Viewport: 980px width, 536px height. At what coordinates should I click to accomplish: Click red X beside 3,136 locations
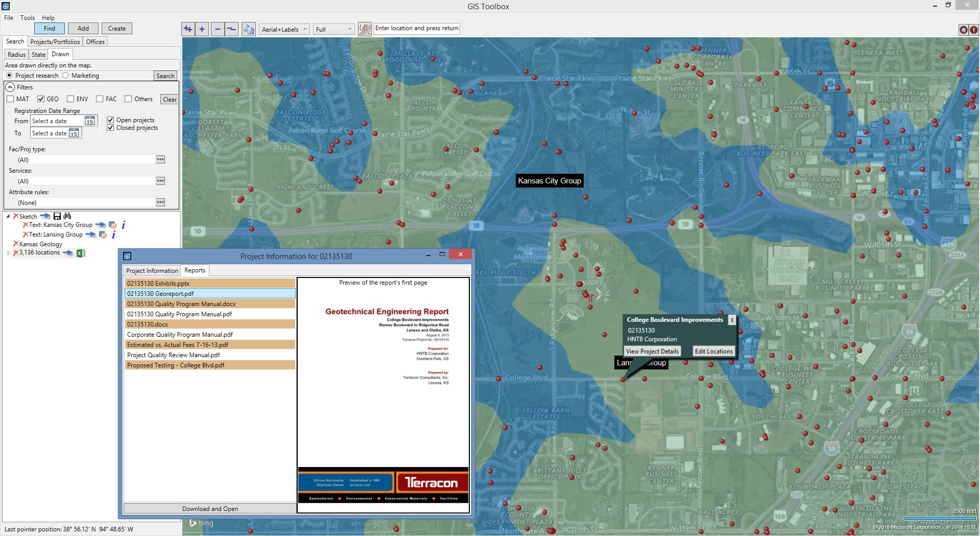[x=16, y=252]
